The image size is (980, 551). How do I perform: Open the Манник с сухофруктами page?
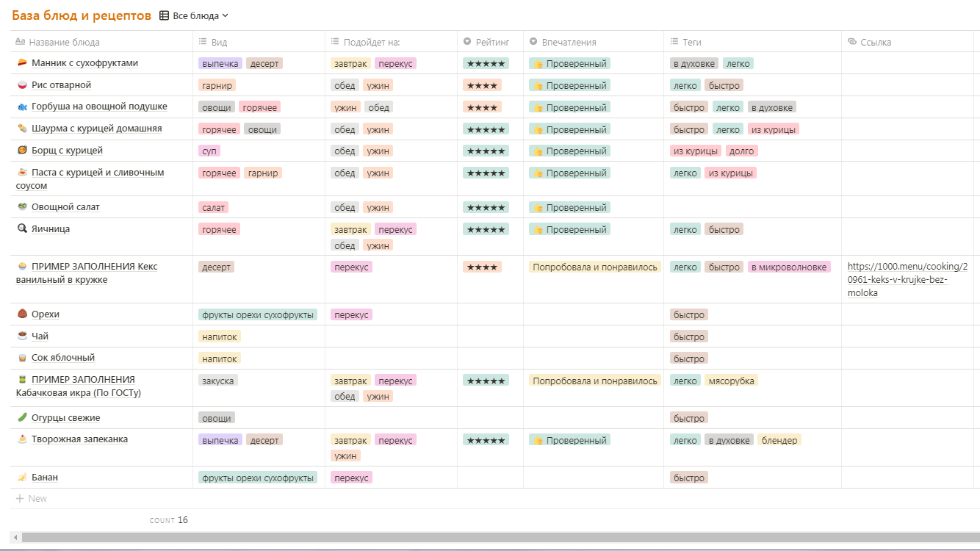pyautogui.click(x=84, y=63)
